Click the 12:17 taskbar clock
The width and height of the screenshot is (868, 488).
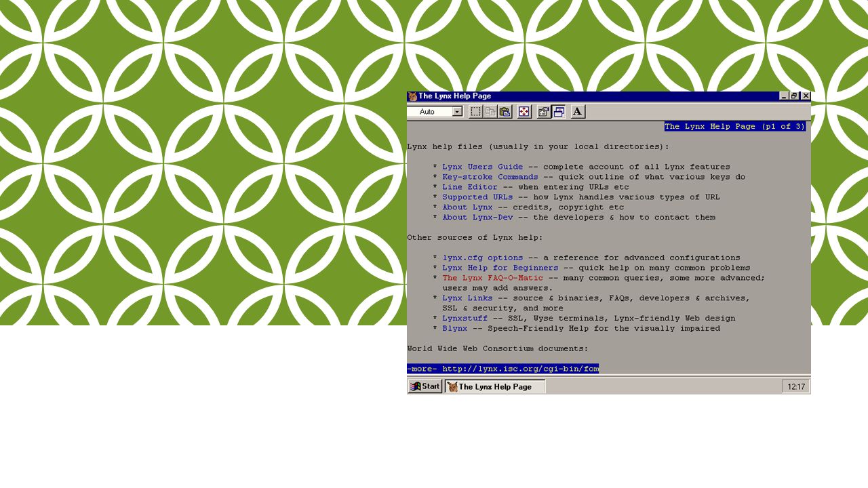click(x=795, y=386)
